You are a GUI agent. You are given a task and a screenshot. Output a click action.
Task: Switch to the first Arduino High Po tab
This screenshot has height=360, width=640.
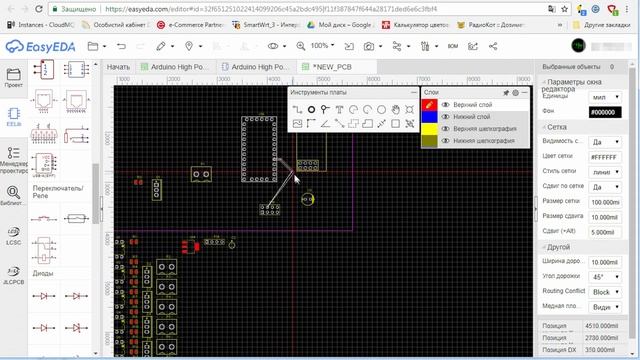coord(175,67)
